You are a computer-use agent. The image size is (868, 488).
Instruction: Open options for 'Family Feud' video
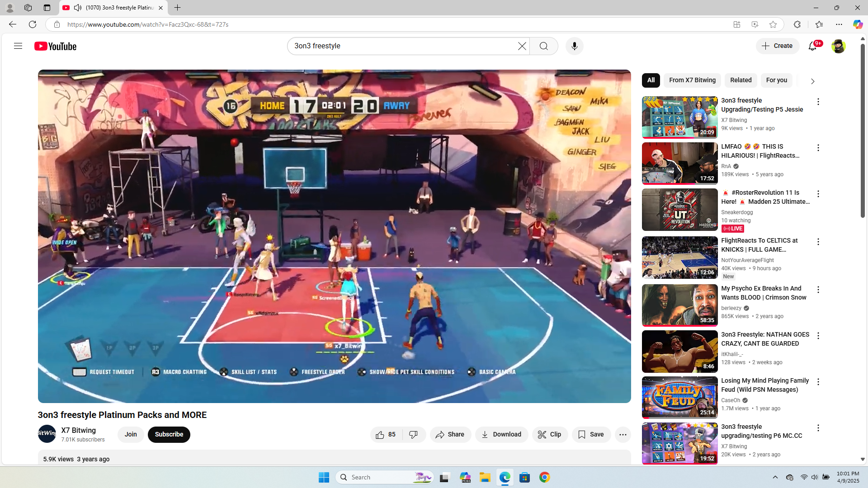(818, 382)
